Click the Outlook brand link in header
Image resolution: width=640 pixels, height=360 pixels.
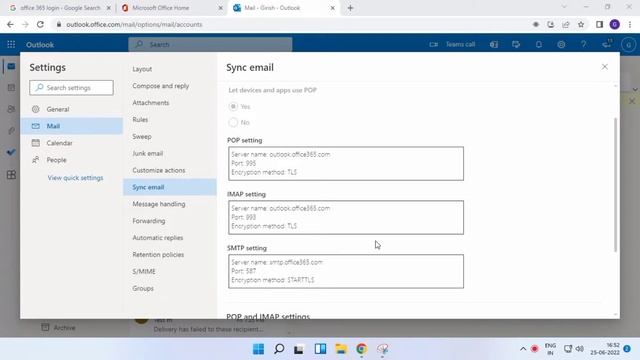[40, 44]
